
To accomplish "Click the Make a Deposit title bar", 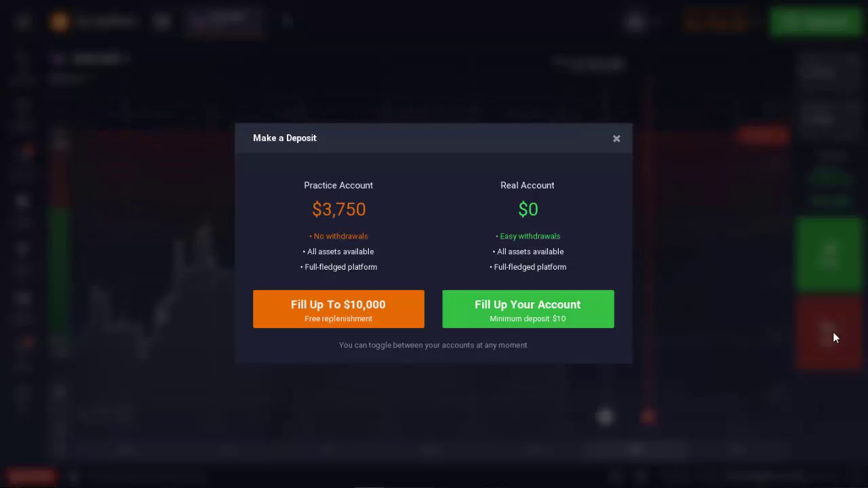I will [x=433, y=138].
